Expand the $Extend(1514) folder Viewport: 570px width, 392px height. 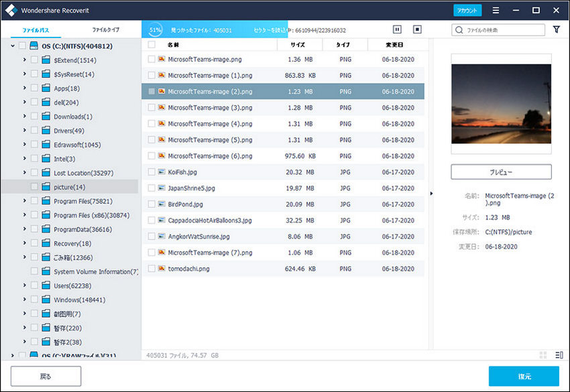(x=24, y=60)
